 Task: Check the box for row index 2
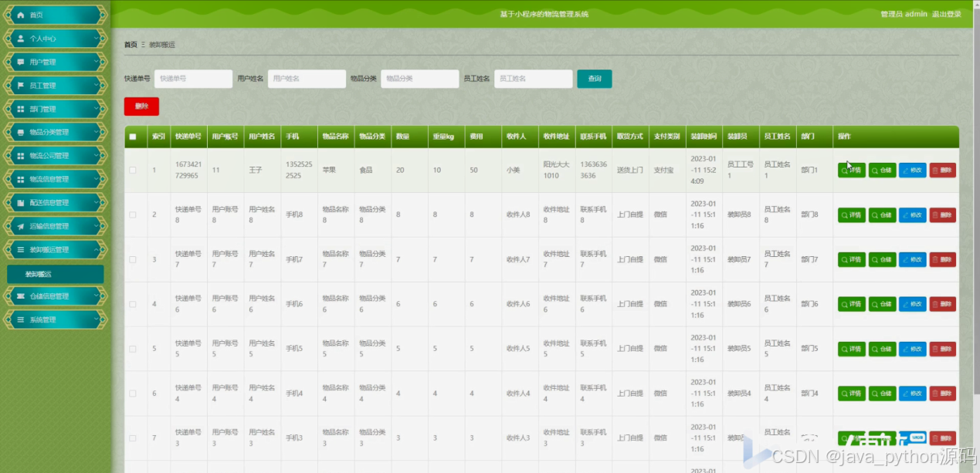click(x=133, y=215)
